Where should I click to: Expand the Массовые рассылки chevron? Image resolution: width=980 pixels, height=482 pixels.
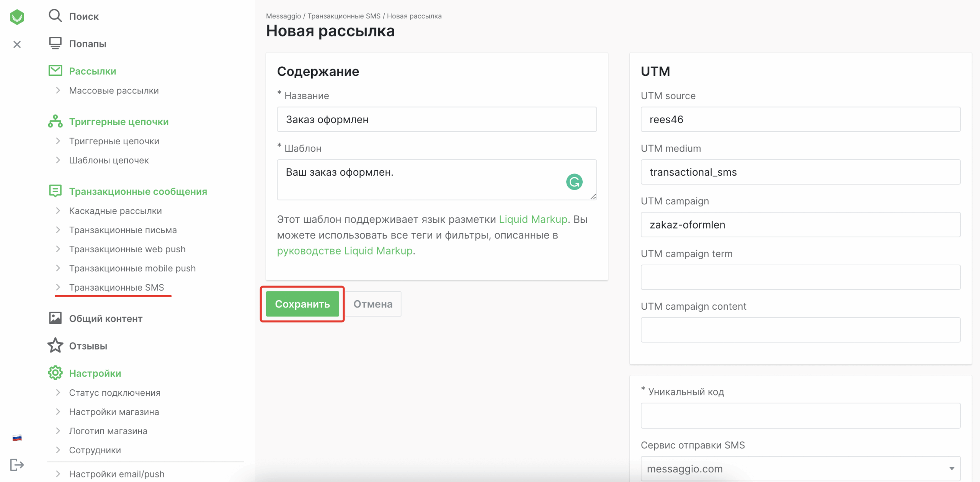(x=58, y=90)
